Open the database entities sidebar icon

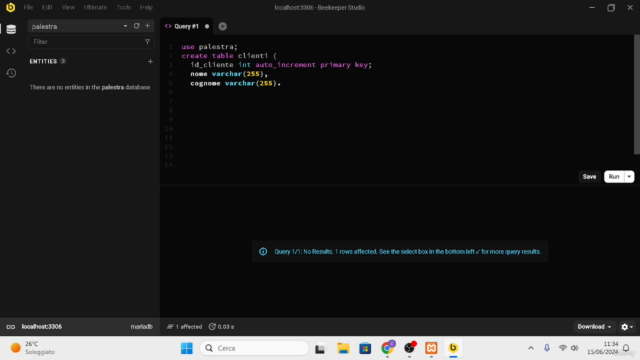click(x=11, y=29)
